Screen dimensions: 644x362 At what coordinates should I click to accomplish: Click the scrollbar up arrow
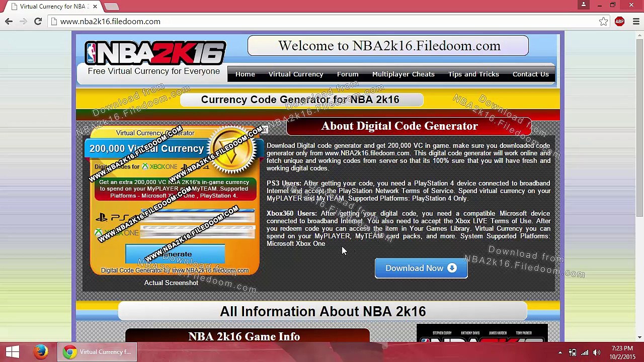point(639,35)
